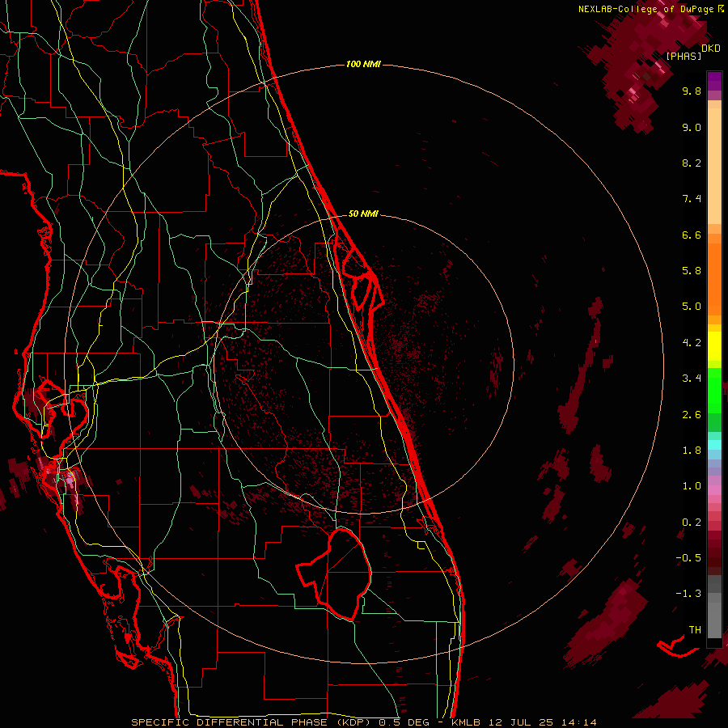
Task: Click the light peach band of the color bar
Action: pos(714,167)
